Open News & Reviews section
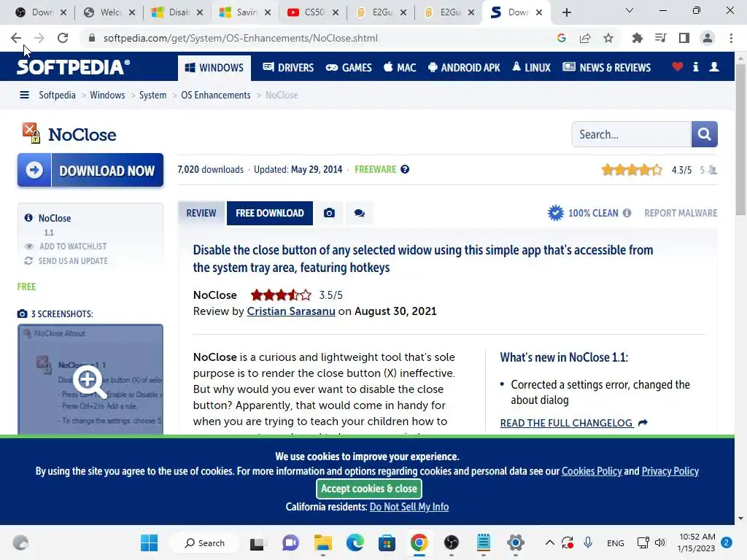Screen dimensions: 747x560 606,68
